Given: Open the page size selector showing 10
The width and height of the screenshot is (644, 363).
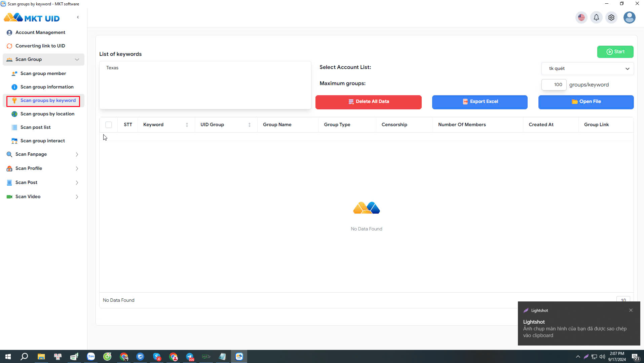Looking at the screenshot, I should point(623,299).
